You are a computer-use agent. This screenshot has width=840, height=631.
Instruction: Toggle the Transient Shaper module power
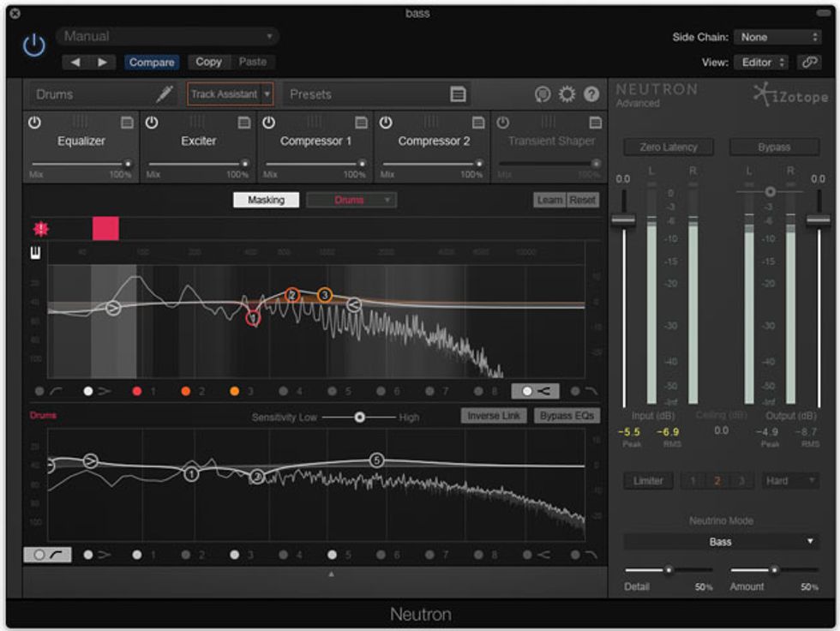click(502, 123)
